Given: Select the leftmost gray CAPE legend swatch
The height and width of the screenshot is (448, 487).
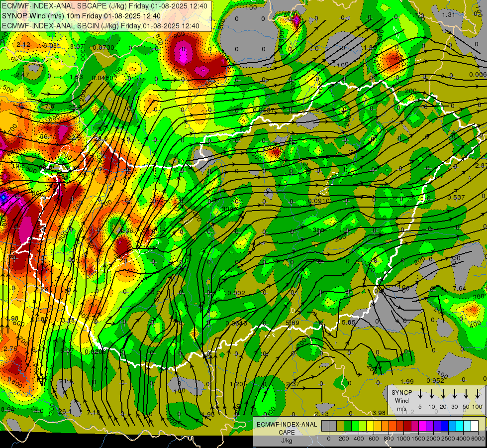Looking at the screenshot, I should click(325, 426).
